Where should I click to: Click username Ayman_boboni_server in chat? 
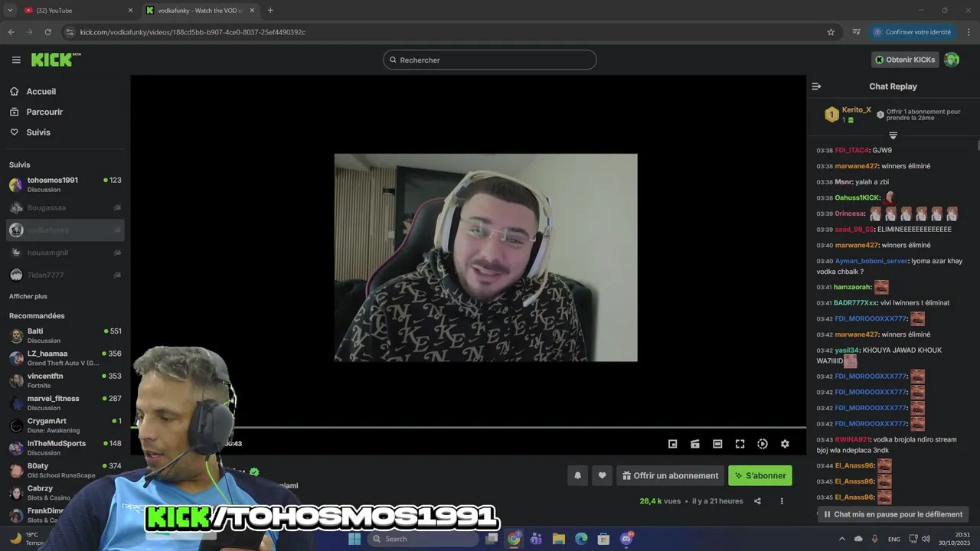[871, 261]
